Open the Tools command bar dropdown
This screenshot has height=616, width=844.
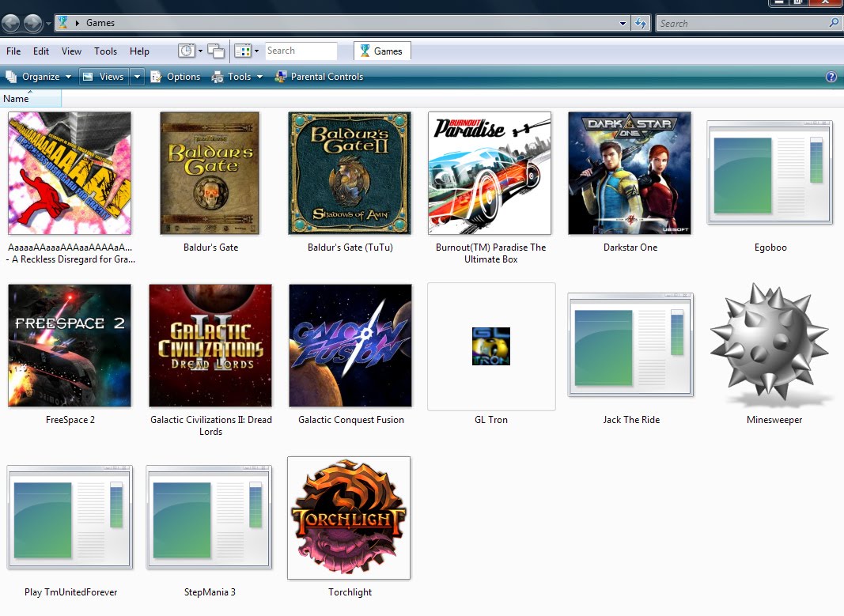(237, 77)
